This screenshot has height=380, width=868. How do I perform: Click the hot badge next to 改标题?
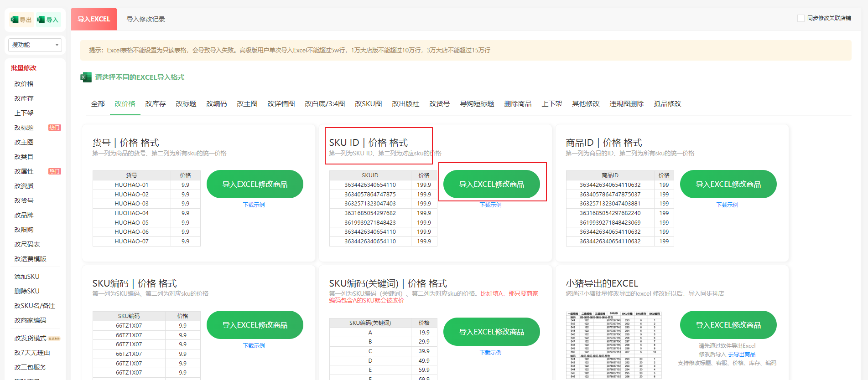tap(54, 128)
